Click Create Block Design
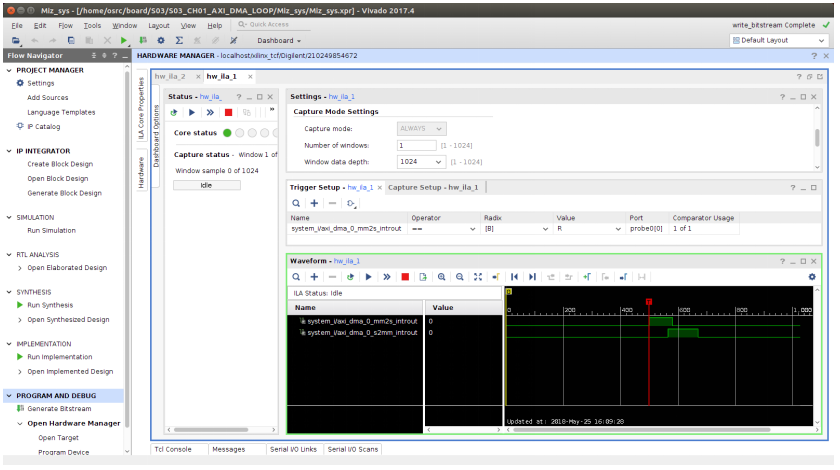This screenshot has width=840, height=470. tap(60, 165)
